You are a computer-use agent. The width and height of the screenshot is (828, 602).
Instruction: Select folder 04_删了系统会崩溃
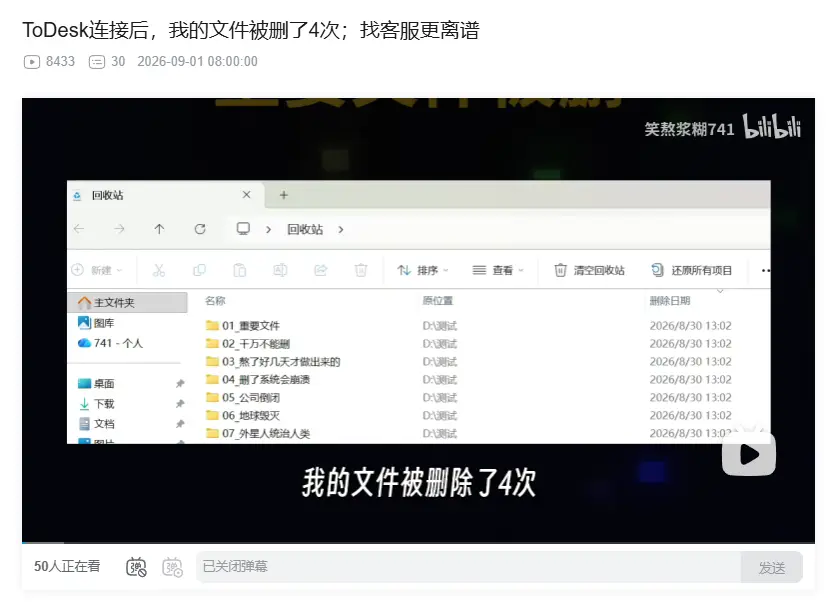258,379
